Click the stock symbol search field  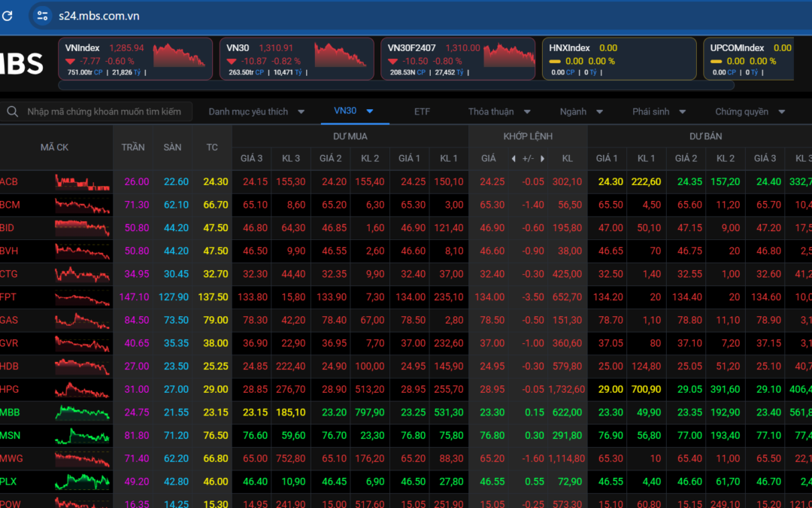104,111
